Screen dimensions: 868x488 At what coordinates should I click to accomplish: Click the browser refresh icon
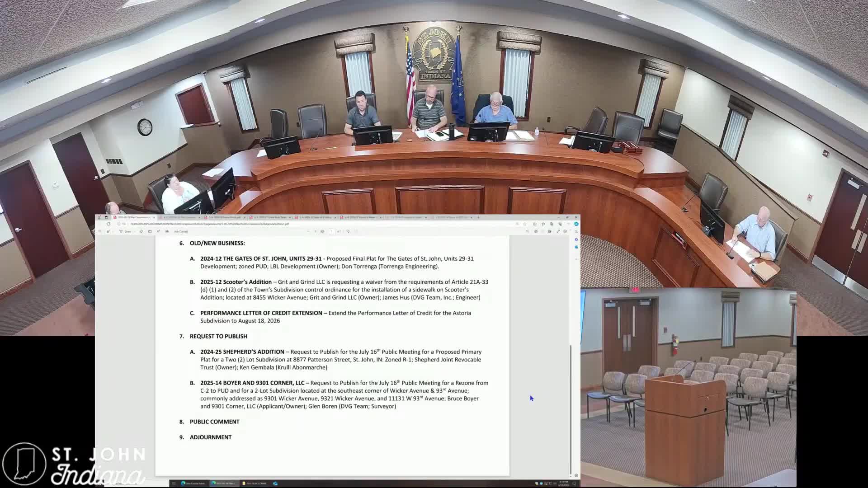pos(108,224)
